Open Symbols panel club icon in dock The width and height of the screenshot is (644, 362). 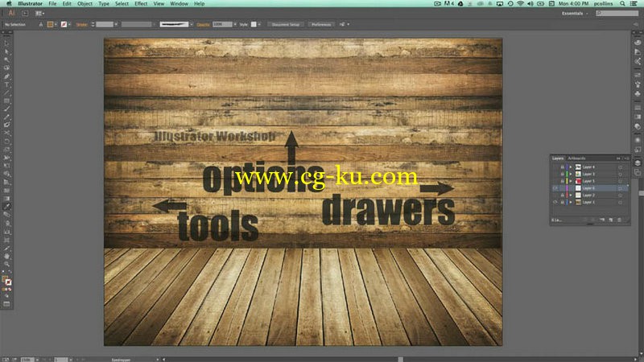coord(638,93)
